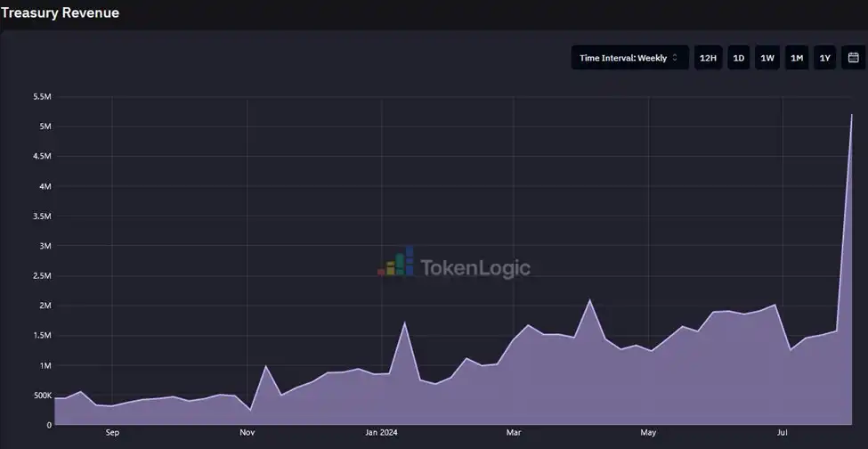Show the 1Y time range
This screenshot has width=868, height=449.
[x=825, y=58]
